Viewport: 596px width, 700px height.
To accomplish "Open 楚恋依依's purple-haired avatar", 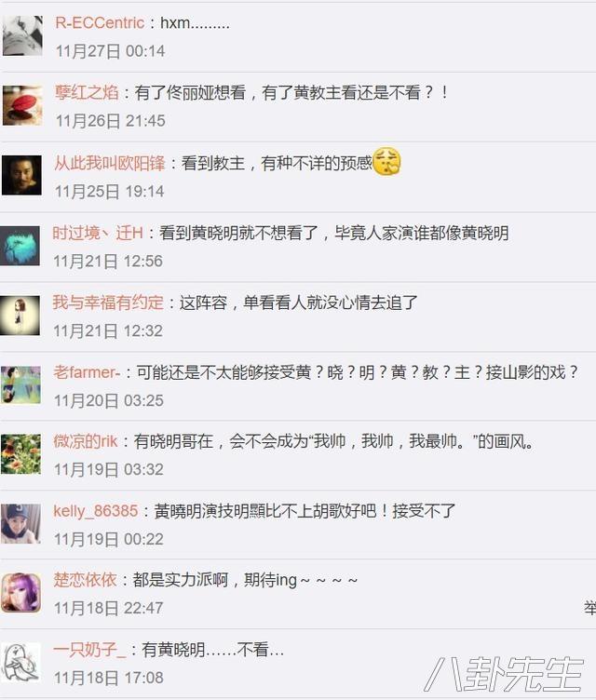I will point(20,592).
